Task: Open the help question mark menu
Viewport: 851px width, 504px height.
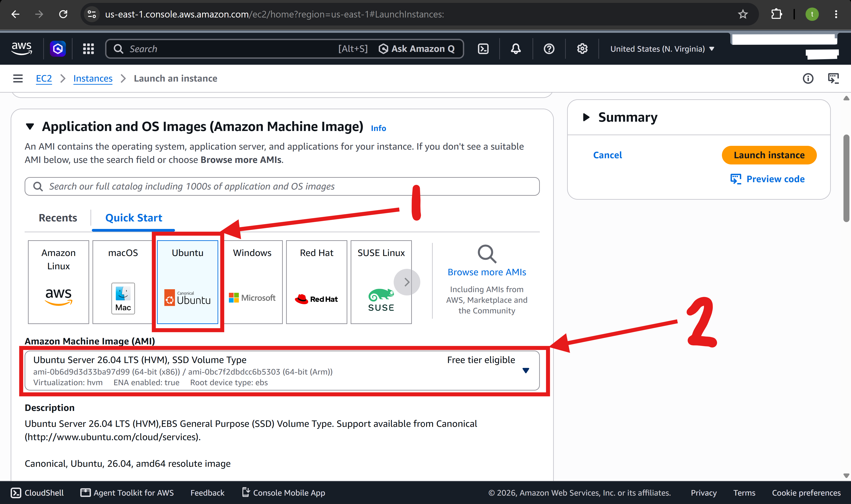Action: click(549, 49)
